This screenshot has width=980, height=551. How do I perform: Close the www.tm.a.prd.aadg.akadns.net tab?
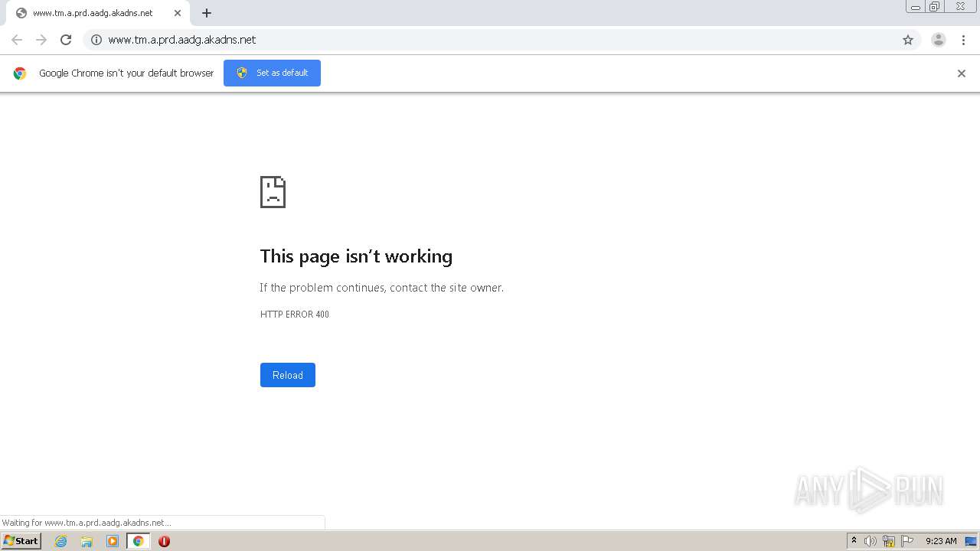click(x=178, y=13)
